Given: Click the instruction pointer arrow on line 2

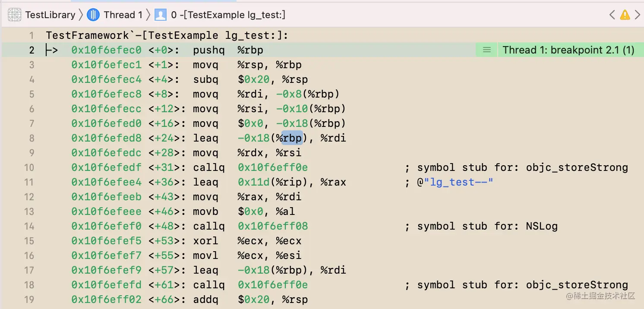Looking at the screenshot, I should click(52, 50).
